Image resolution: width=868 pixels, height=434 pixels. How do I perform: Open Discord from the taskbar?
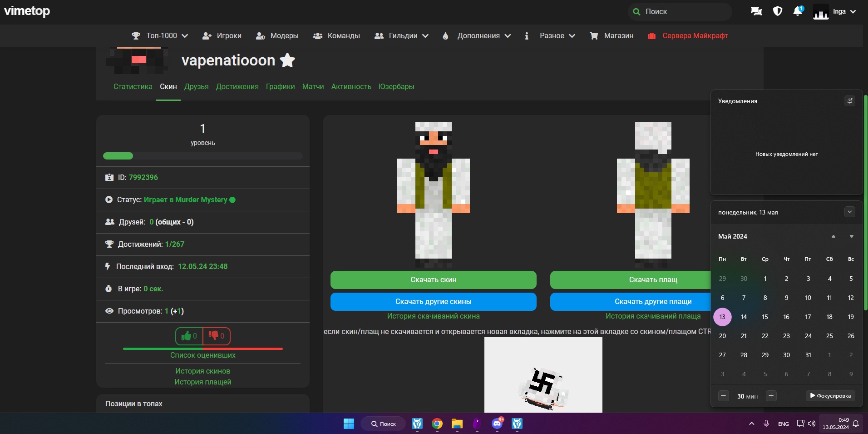pos(497,424)
